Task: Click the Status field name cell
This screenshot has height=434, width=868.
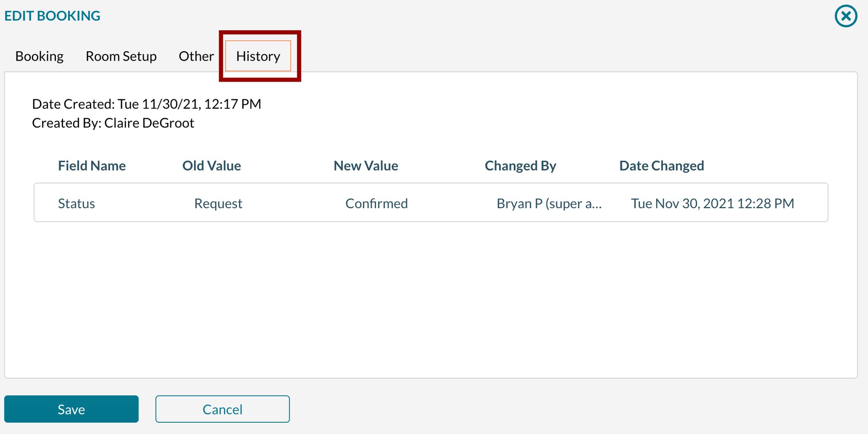Action: coord(76,203)
